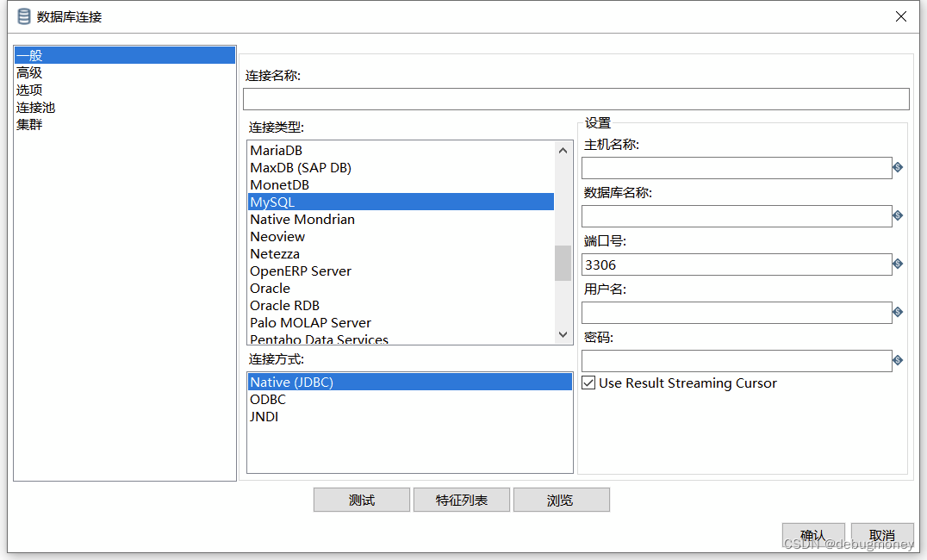Screen dimensions: 927x560
Task: Select OpenERP Server connection type
Action: click(401, 271)
